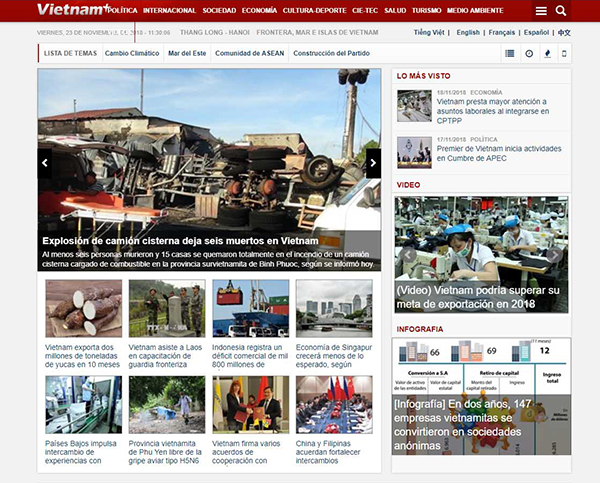Advance carousel with right arrow
This screenshot has height=483, width=600.
coord(373,162)
